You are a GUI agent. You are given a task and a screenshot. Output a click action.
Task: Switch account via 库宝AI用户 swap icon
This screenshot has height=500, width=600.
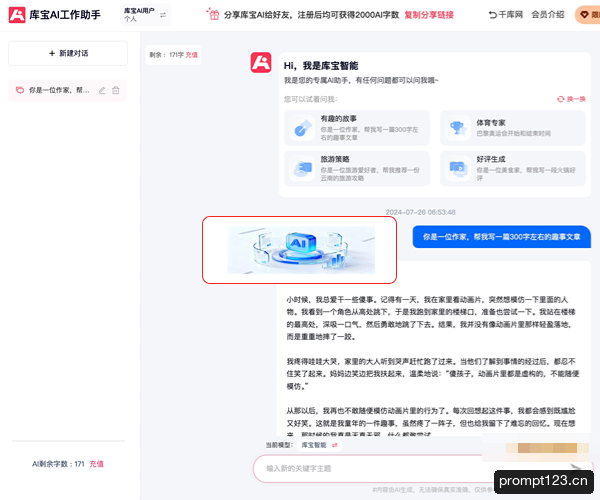tap(163, 15)
